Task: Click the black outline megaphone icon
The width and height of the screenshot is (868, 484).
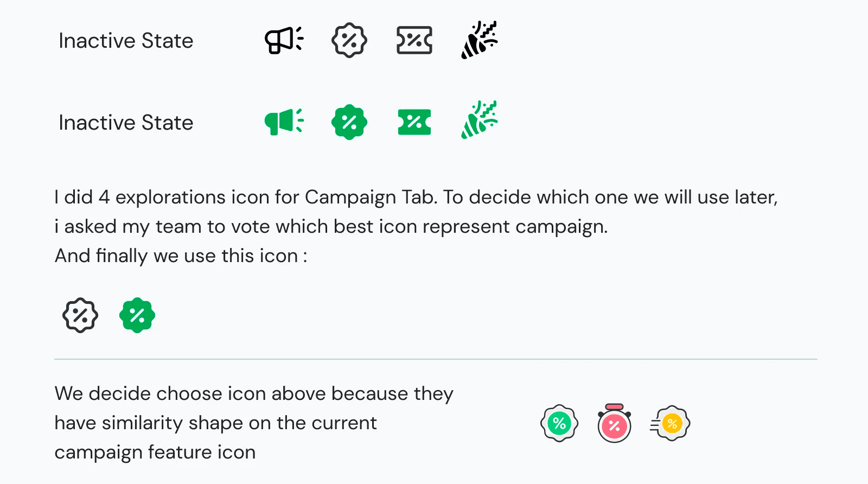Action: point(283,40)
